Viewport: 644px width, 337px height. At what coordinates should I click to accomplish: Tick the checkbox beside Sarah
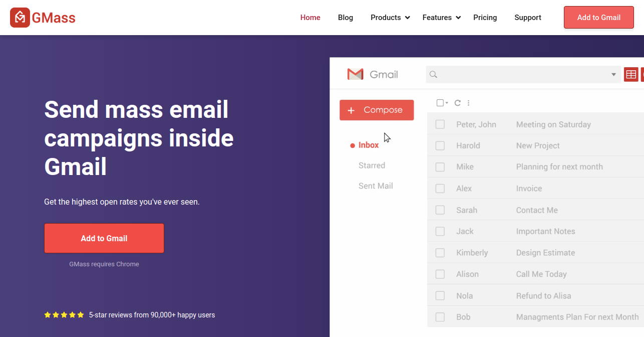click(x=440, y=210)
